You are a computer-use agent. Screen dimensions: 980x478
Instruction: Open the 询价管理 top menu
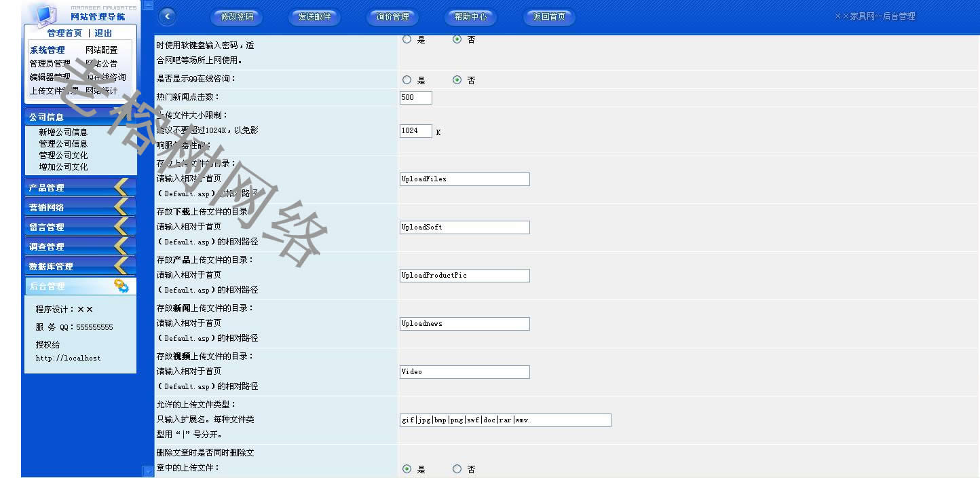click(392, 17)
